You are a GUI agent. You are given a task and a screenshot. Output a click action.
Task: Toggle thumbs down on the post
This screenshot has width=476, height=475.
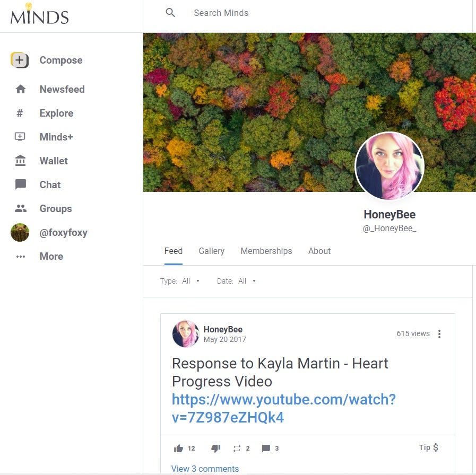pos(216,448)
